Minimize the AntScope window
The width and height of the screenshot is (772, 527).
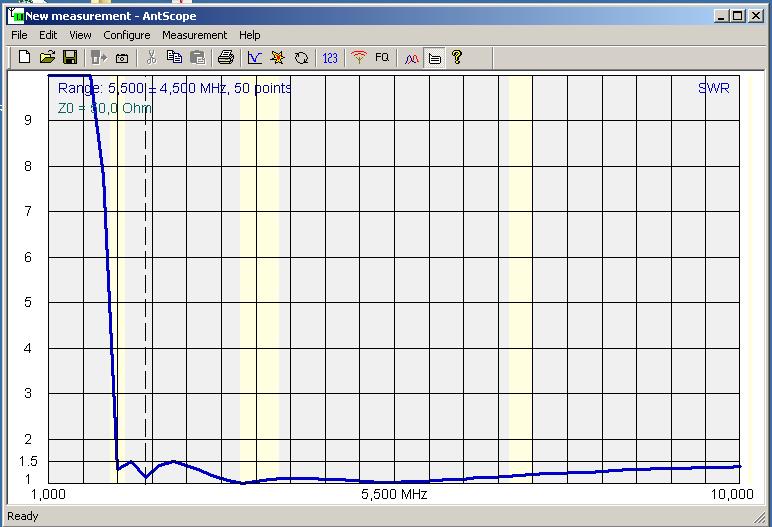pyautogui.click(x=721, y=16)
